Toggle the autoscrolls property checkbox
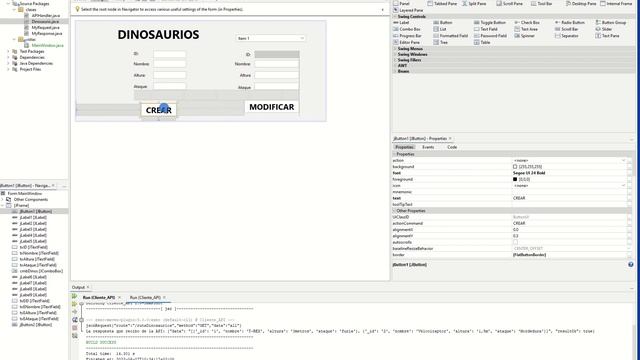This screenshot has height=360, width=640. tap(515, 242)
